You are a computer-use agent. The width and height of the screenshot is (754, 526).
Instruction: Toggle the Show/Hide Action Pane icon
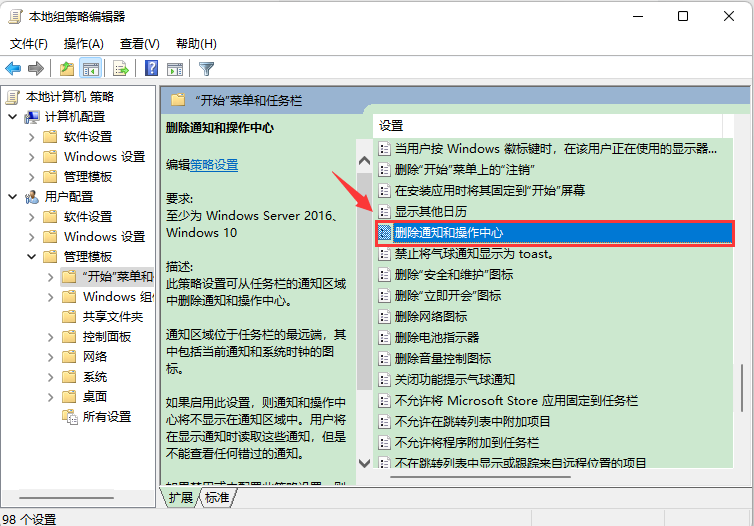(174, 69)
